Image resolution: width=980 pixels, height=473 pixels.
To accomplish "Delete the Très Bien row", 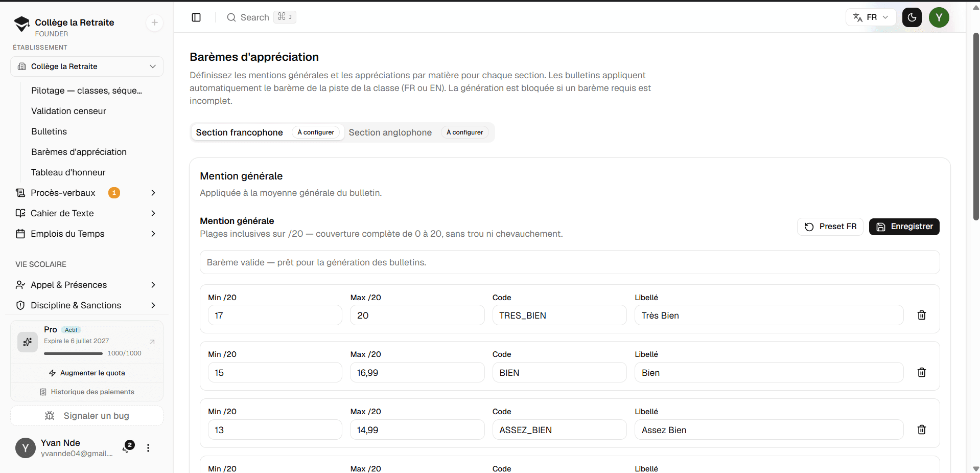I will tap(922, 315).
